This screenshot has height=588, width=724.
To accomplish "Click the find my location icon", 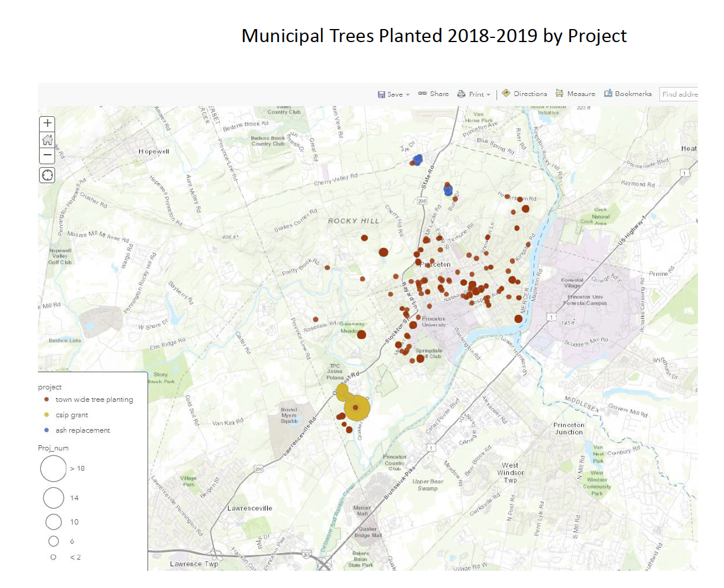I will 47,175.
